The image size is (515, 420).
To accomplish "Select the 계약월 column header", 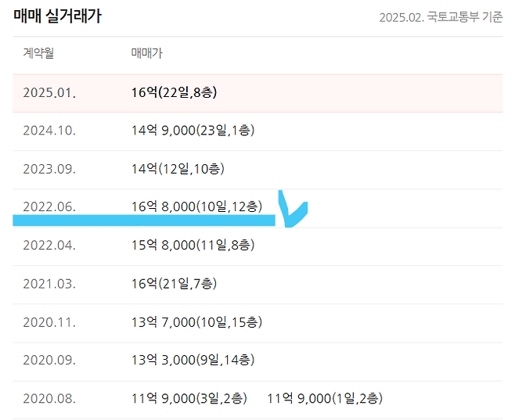I will 38,54.
